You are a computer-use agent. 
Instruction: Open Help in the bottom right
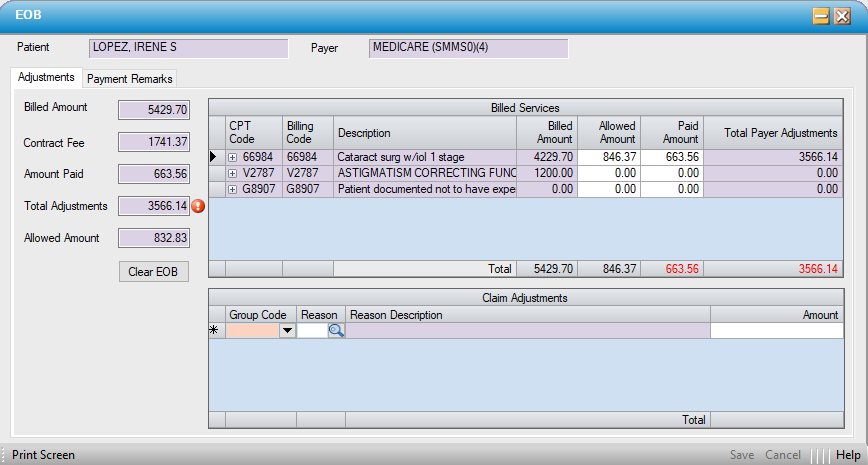pyautogui.click(x=848, y=455)
